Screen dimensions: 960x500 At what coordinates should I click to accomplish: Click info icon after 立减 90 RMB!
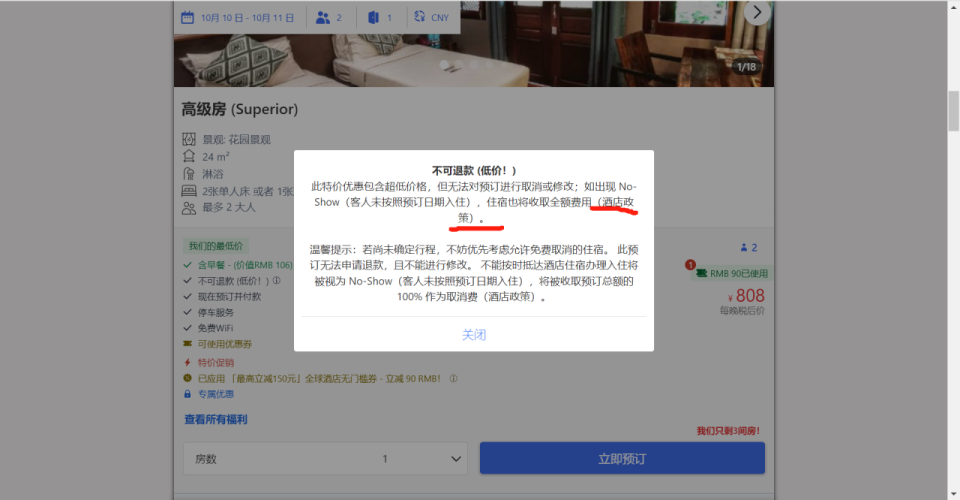[x=454, y=378]
